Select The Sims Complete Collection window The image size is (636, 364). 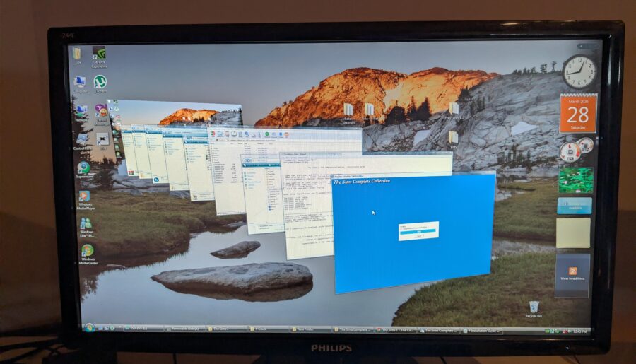[x=413, y=233]
